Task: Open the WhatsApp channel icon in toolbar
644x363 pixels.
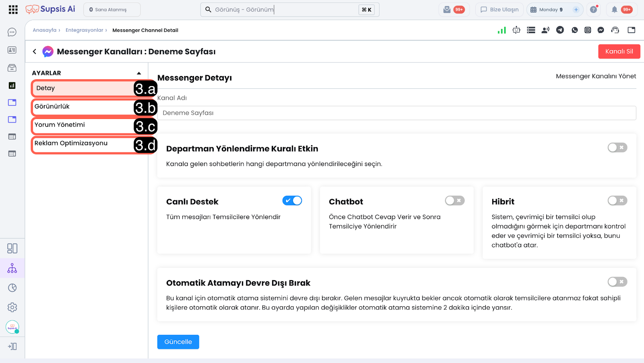Action: tap(574, 30)
